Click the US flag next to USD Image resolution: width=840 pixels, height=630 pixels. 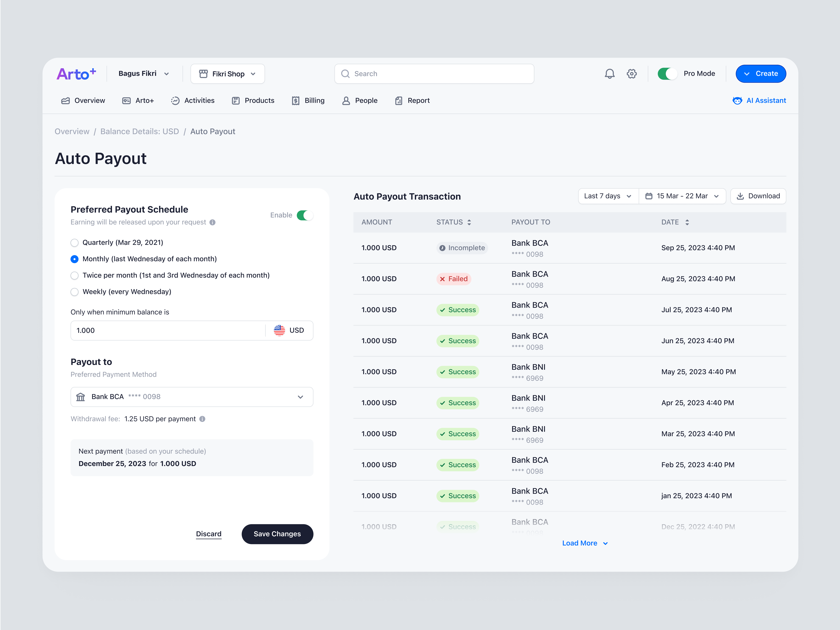[279, 330]
